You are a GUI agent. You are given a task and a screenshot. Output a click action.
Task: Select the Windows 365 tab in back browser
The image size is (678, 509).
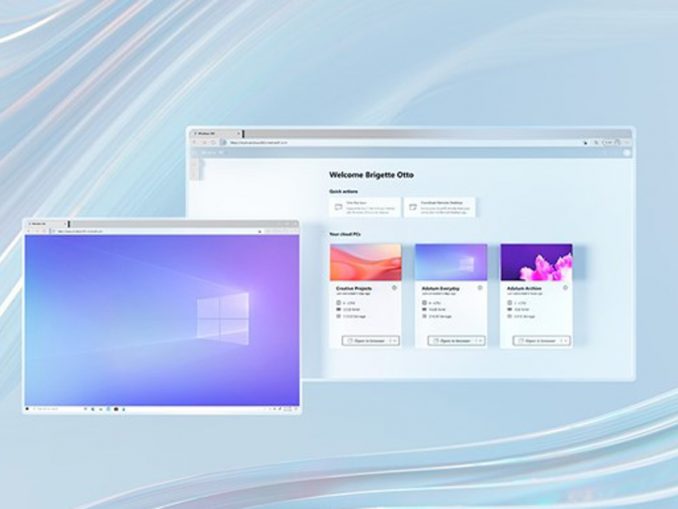click(x=215, y=134)
